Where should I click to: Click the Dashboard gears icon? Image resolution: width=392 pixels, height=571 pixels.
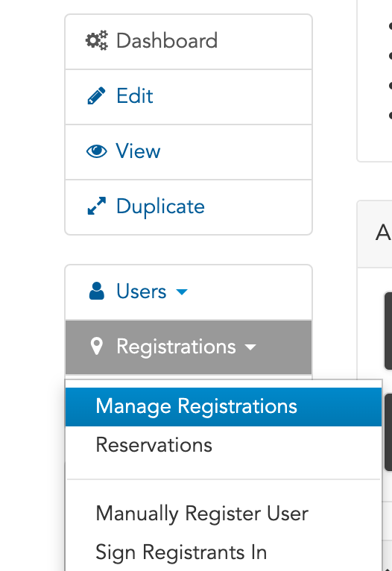(x=96, y=40)
